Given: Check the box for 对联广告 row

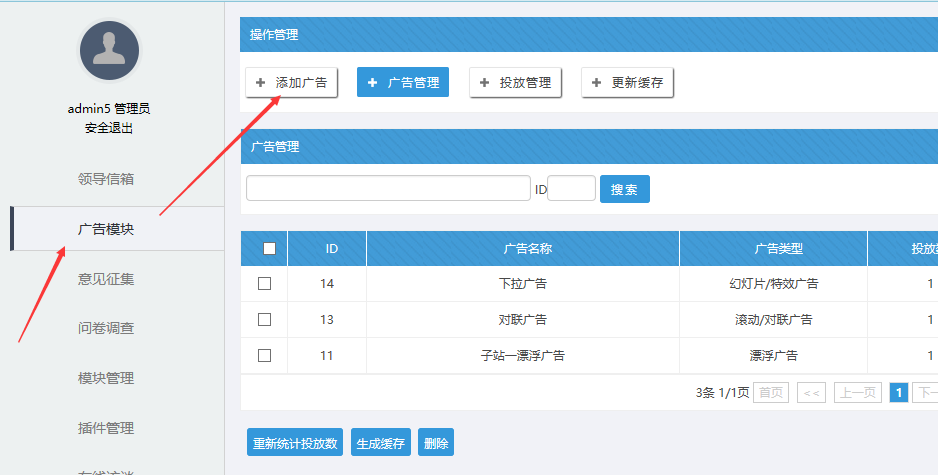Looking at the screenshot, I should tap(265, 320).
